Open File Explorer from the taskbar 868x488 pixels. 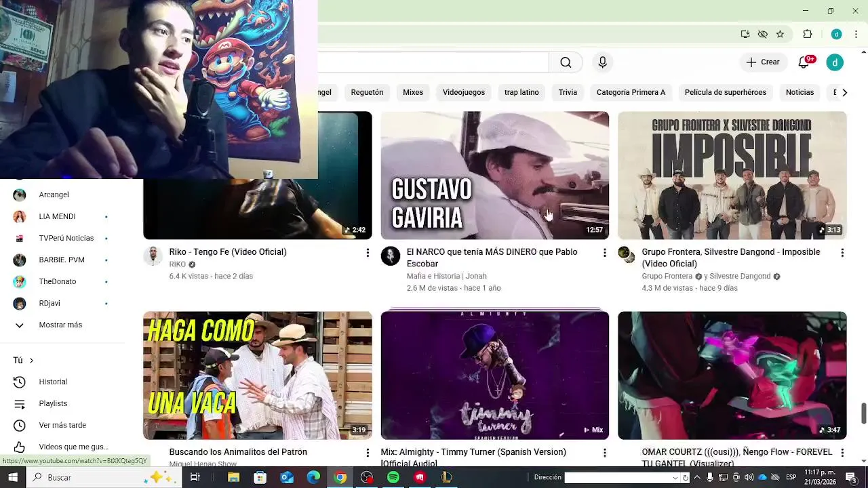[233, 477]
